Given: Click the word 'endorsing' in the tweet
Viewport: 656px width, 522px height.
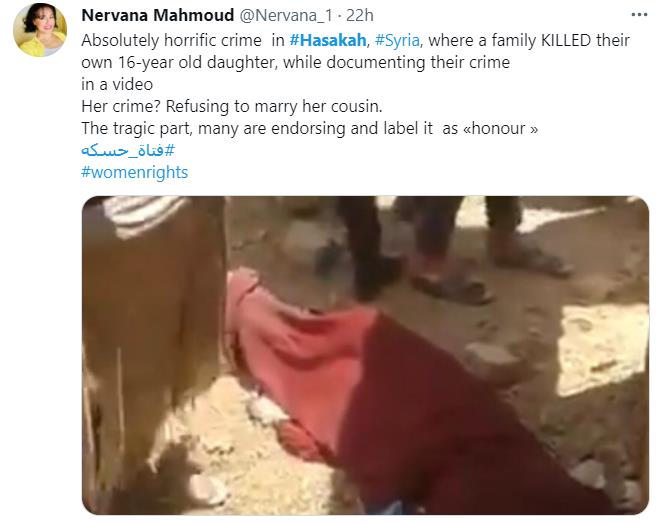Looking at the screenshot, I should 309,128.
